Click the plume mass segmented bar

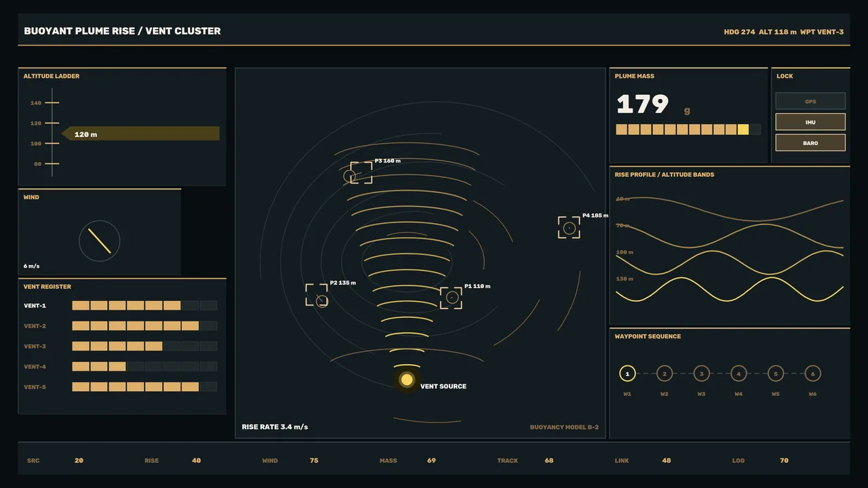tap(688, 129)
